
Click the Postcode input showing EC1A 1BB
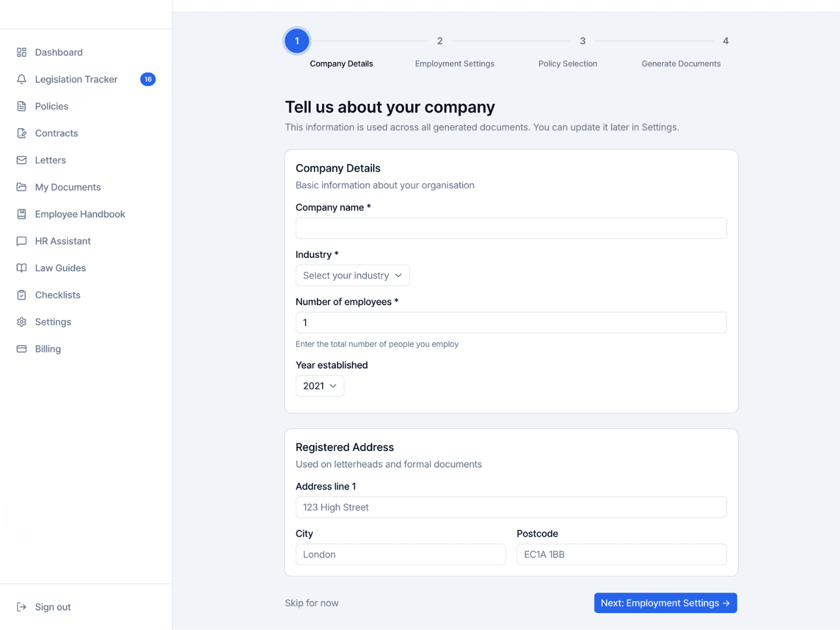(x=621, y=554)
